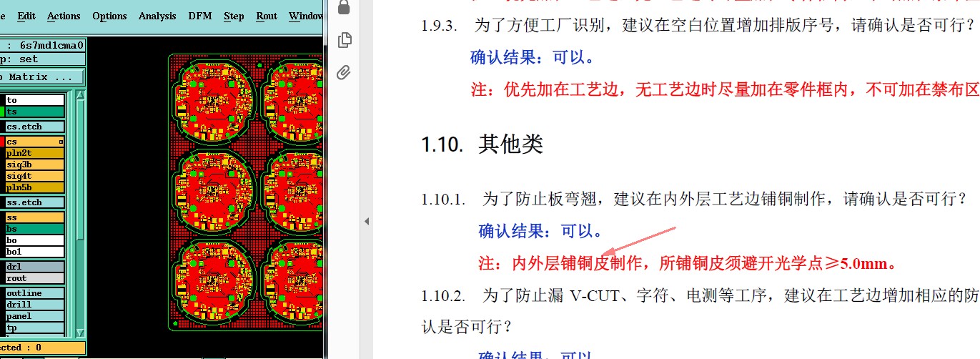Click the green color box beside ts layer
Screen dimensions: 980x359
coord(2,112)
